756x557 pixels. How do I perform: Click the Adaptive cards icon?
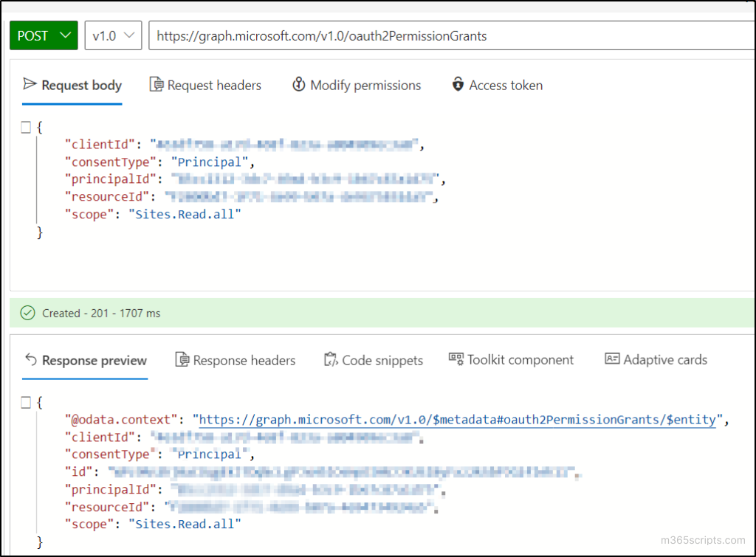click(x=612, y=359)
